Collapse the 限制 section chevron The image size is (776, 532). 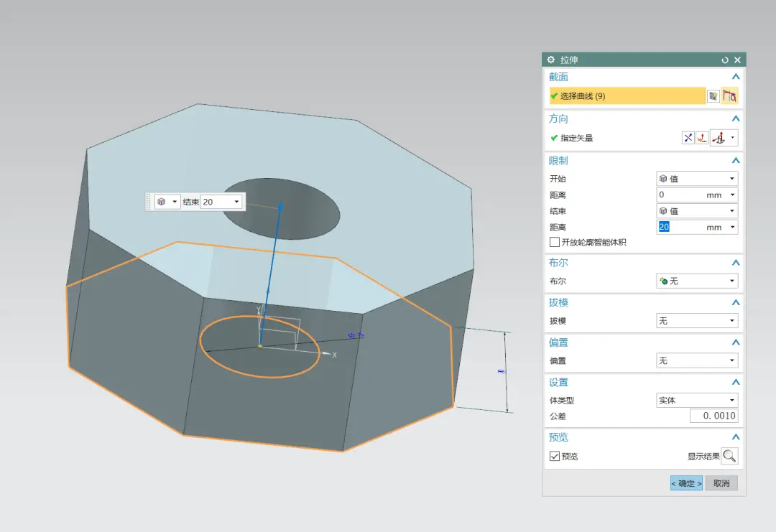coord(736,161)
